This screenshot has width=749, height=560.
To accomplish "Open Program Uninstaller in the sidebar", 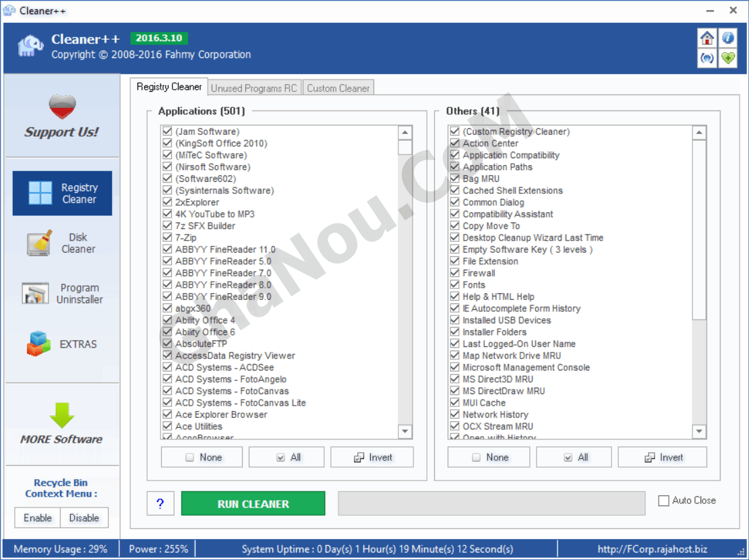I will (x=62, y=294).
